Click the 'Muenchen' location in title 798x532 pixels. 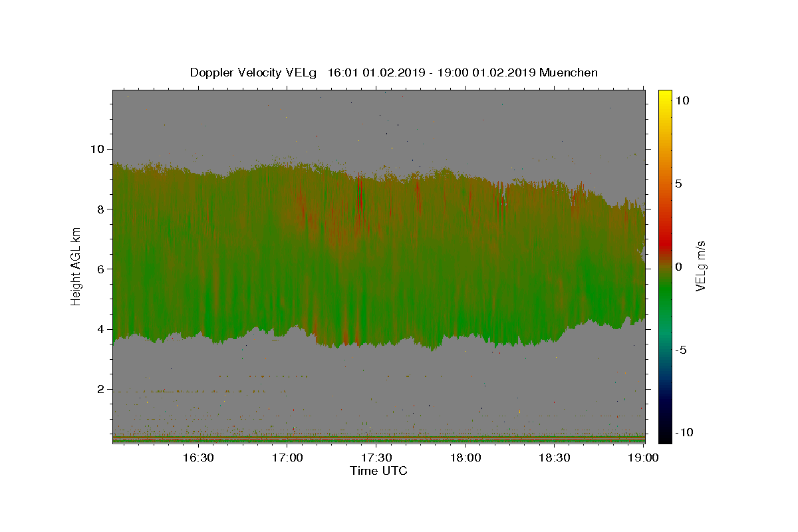point(569,72)
